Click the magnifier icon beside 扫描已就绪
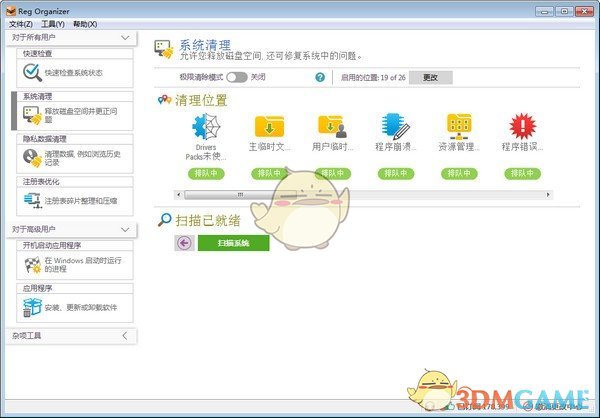 pos(165,220)
